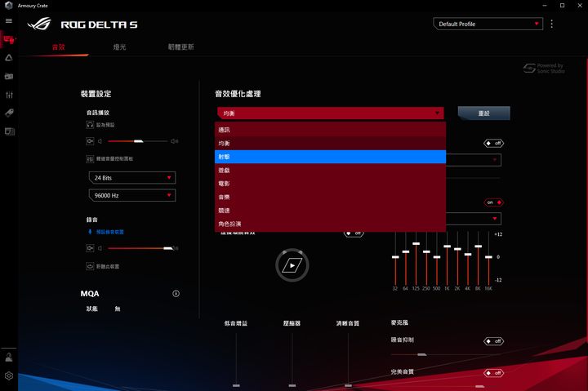Open the user account icon
Viewport: 588px width, 391px height.
click(x=9, y=358)
